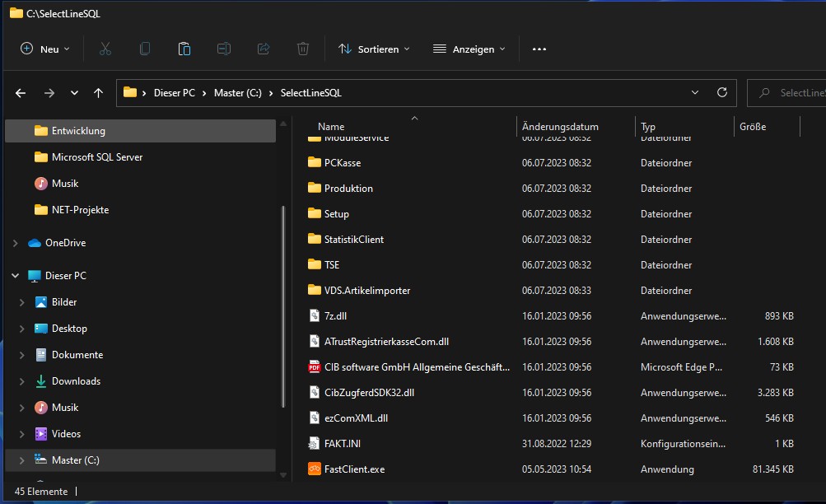Screen dimensions: 826x504
Task: Click the FastClient.exe application icon
Action: [315, 469]
